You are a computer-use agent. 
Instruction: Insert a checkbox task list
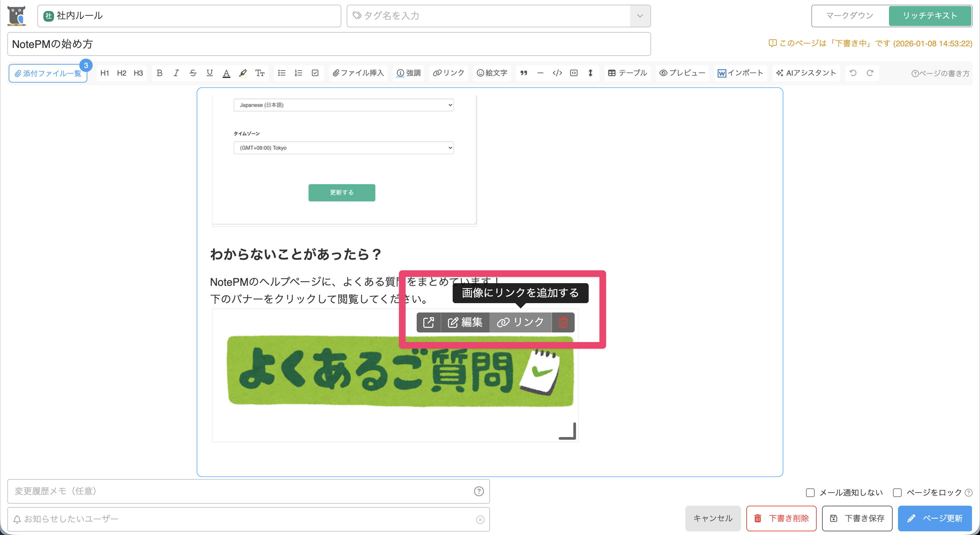tap(315, 73)
